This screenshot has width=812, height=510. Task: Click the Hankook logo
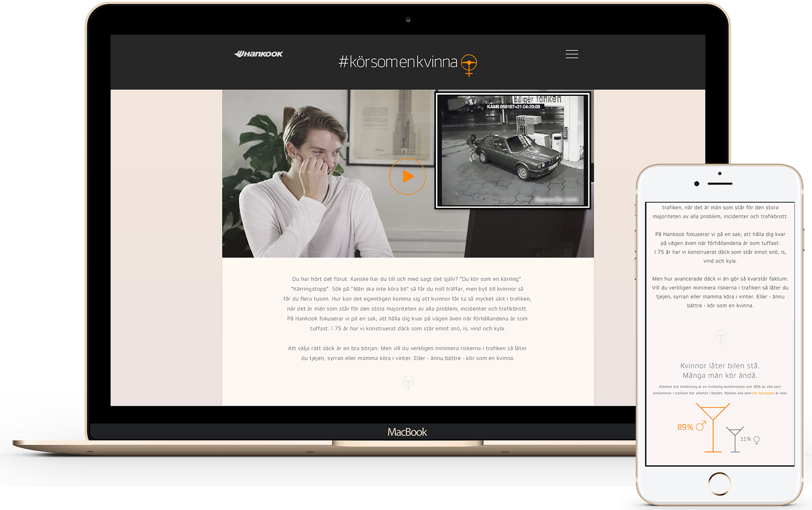tap(258, 54)
